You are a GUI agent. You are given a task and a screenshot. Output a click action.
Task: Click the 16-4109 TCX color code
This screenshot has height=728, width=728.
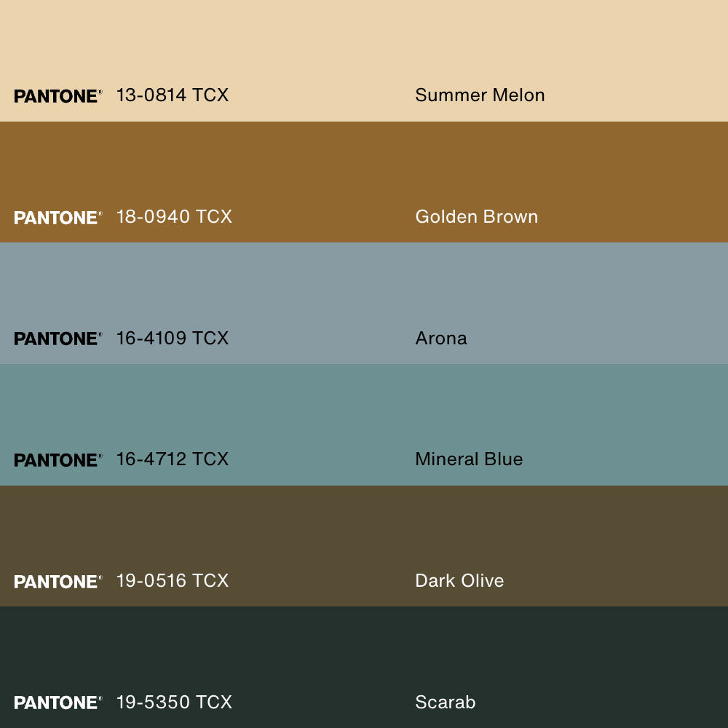coord(173,339)
